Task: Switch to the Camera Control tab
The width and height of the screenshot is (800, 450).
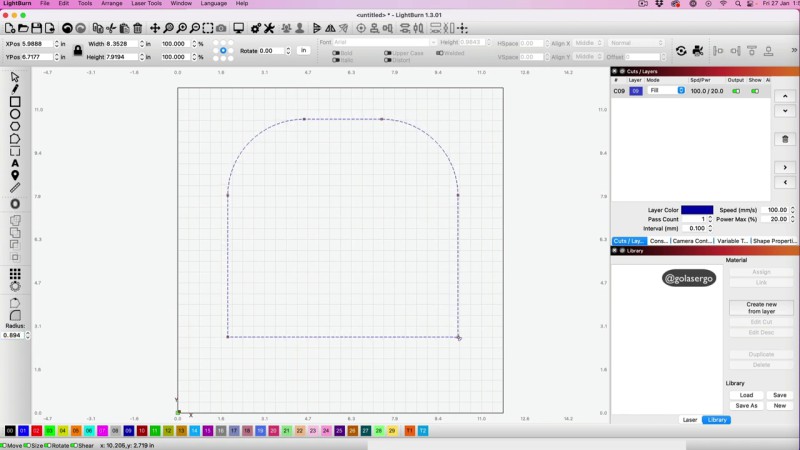Action: [x=692, y=241]
